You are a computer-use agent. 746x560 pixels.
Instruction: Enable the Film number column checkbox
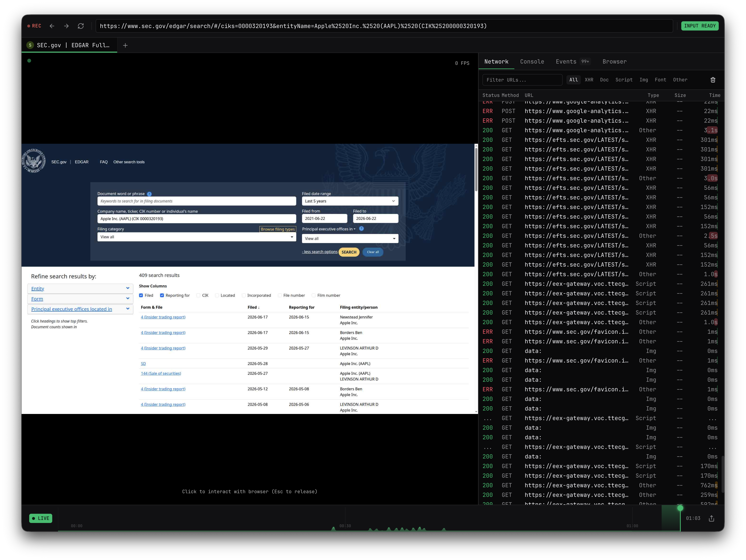pos(314,296)
